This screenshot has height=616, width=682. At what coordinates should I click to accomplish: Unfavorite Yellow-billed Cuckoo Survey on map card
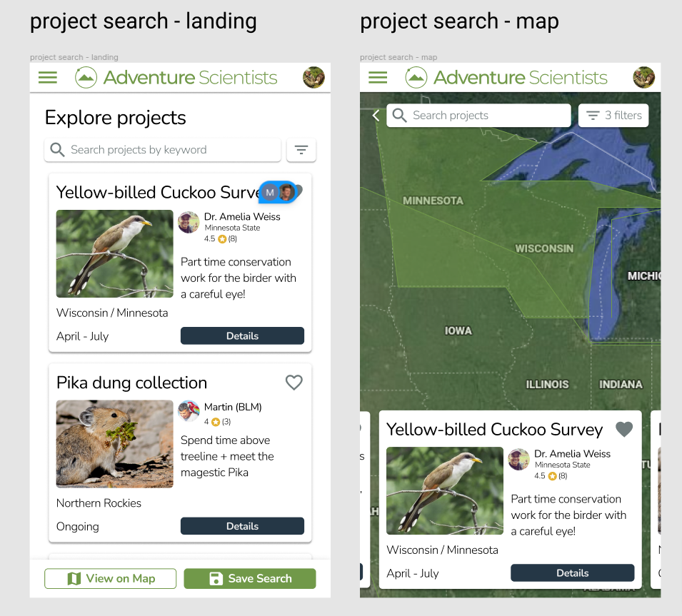624,429
